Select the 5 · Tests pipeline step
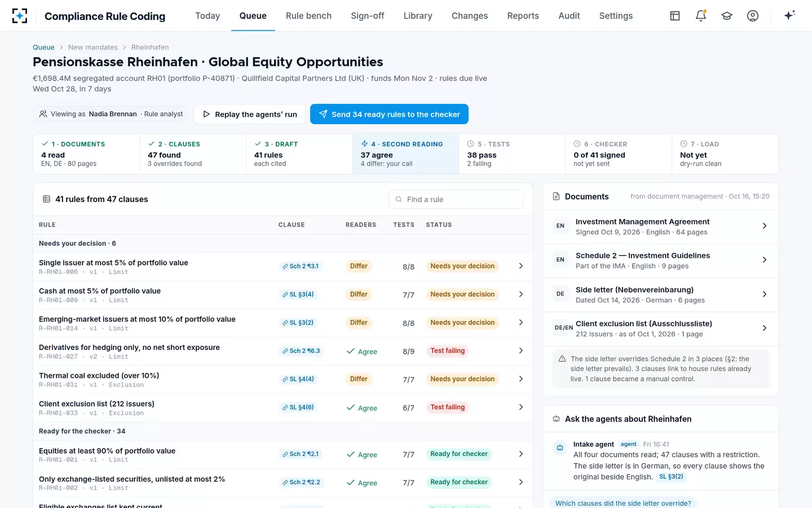The image size is (812, 508). click(x=512, y=154)
